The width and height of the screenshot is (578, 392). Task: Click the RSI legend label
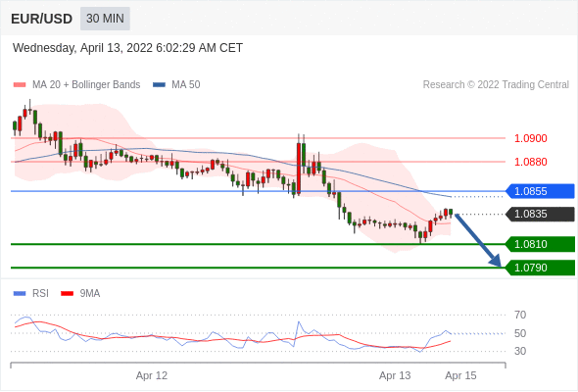[x=40, y=294]
